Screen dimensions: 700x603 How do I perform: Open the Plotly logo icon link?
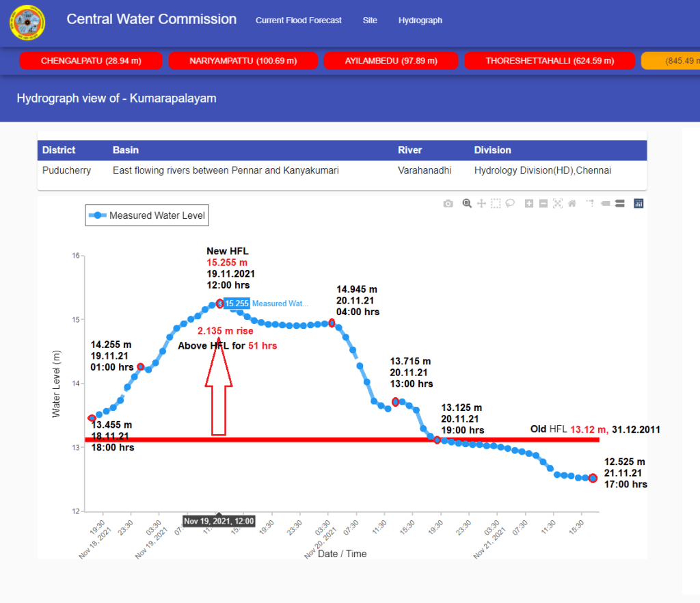pos(638,203)
